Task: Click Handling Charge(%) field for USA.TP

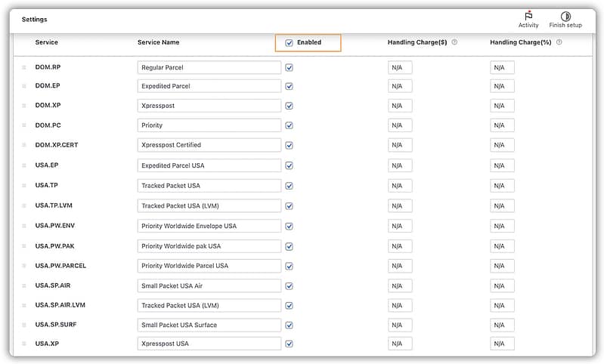Action: click(502, 186)
